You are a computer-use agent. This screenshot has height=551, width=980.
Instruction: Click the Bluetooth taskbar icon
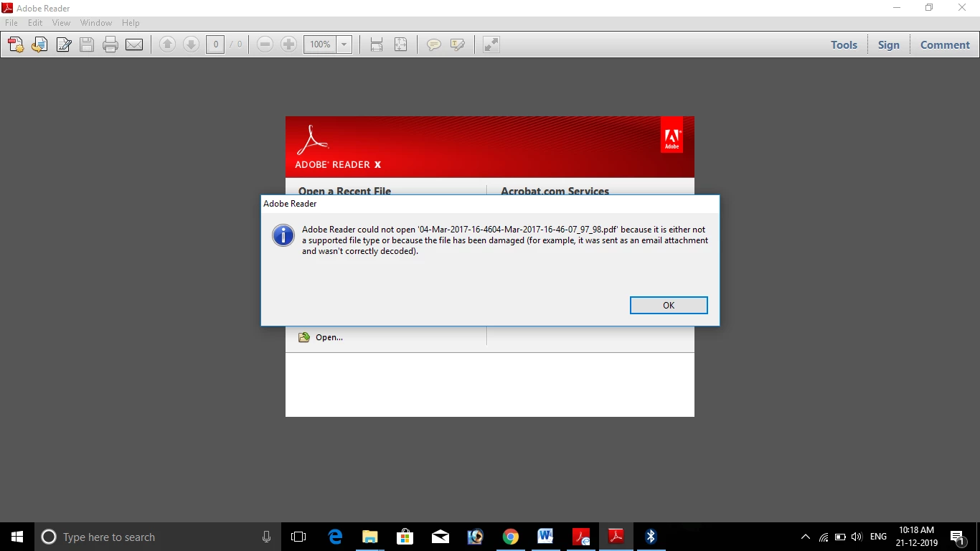pyautogui.click(x=651, y=537)
